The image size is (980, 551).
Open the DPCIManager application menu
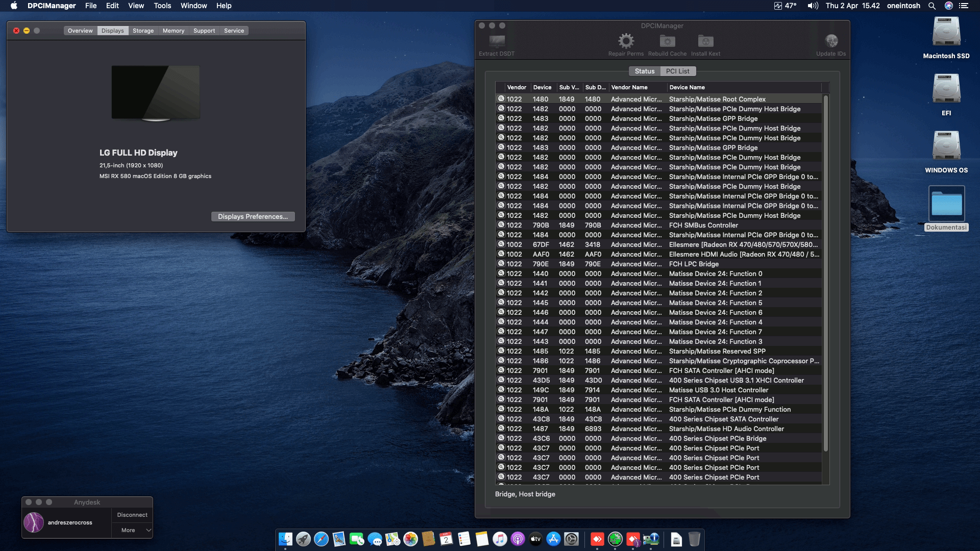pos(52,6)
